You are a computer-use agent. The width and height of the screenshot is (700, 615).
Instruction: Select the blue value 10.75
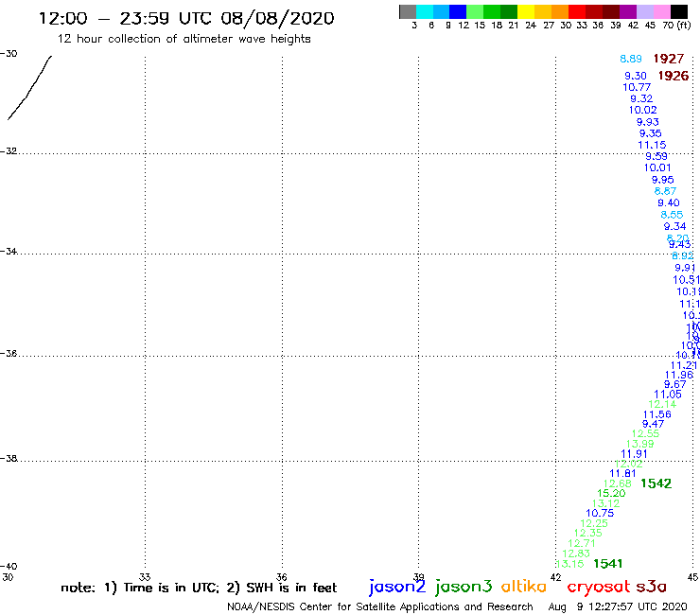pos(600,513)
